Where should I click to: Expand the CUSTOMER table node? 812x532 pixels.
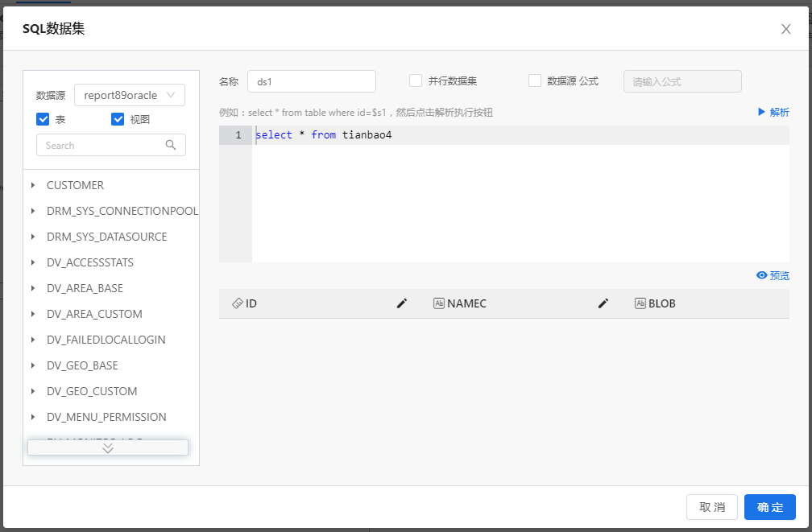point(33,185)
